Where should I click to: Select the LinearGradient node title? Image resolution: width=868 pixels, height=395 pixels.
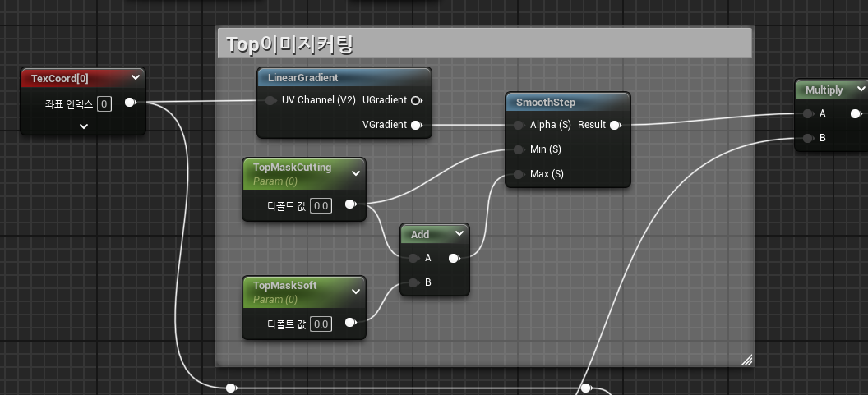click(302, 78)
